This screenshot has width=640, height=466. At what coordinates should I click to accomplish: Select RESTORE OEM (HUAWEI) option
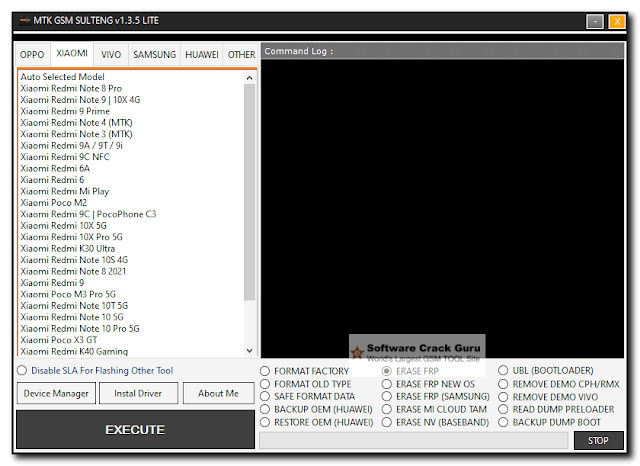317,422
